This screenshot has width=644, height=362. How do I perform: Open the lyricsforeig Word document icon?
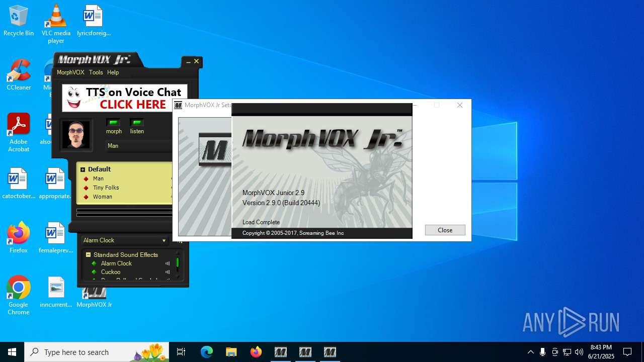tap(94, 21)
